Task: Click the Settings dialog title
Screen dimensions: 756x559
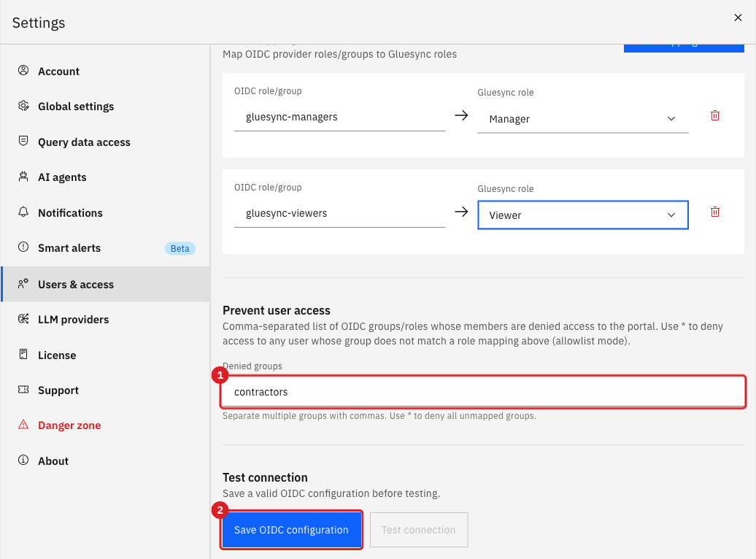Action: tap(39, 23)
